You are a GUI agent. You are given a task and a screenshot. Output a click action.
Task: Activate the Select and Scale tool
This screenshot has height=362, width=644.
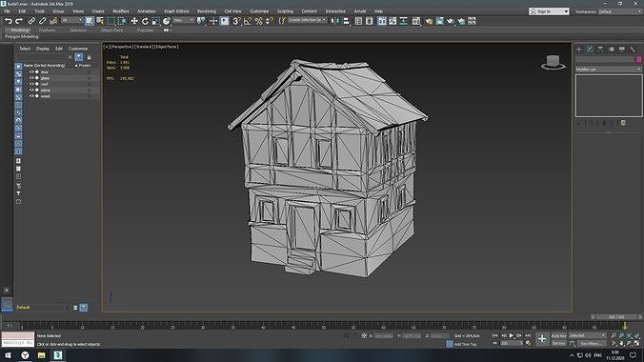(x=155, y=21)
